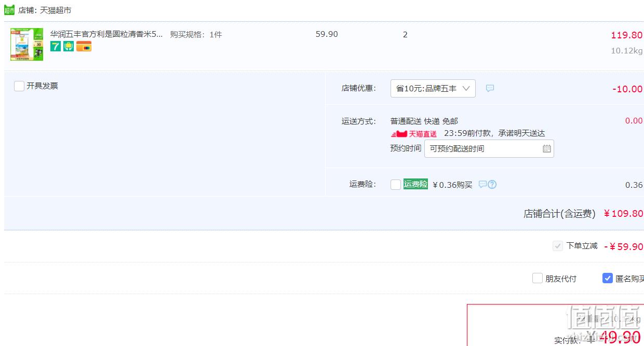Image resolution: width=644 pixels, height=346 pixels.
Task: Click the 运送方式: label
Action: [x=359, y=121]
